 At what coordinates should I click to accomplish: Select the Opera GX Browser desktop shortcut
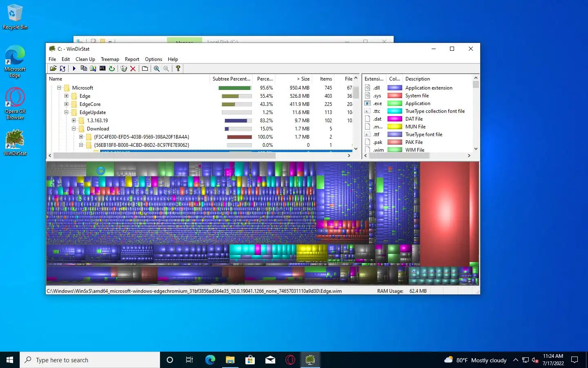pos(15,104)
